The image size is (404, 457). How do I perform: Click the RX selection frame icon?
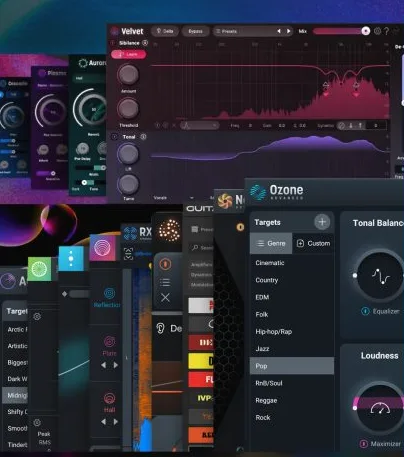click(x=128, y=254)
